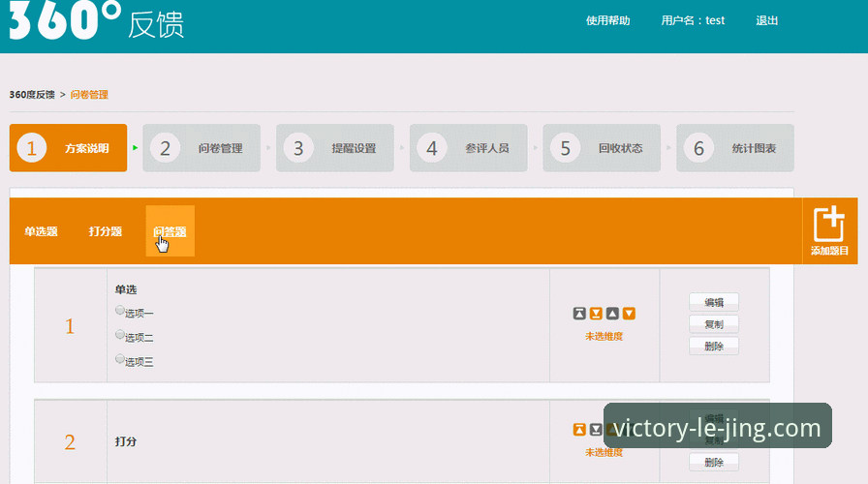This screenshot has height=484, width=868.
Task: Click 删除 button for question 2
Action: pos(714,462)
